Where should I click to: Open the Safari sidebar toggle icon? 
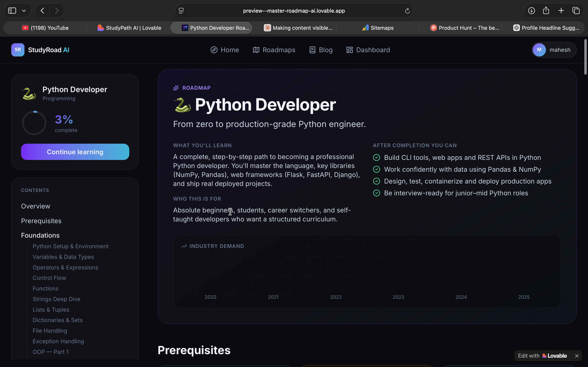12,11
